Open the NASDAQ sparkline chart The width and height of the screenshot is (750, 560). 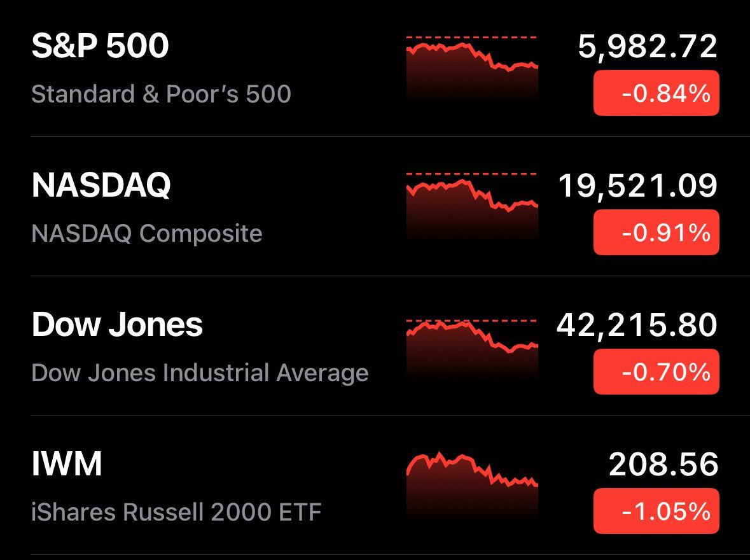pyautogui.click(x=472, y=206)
